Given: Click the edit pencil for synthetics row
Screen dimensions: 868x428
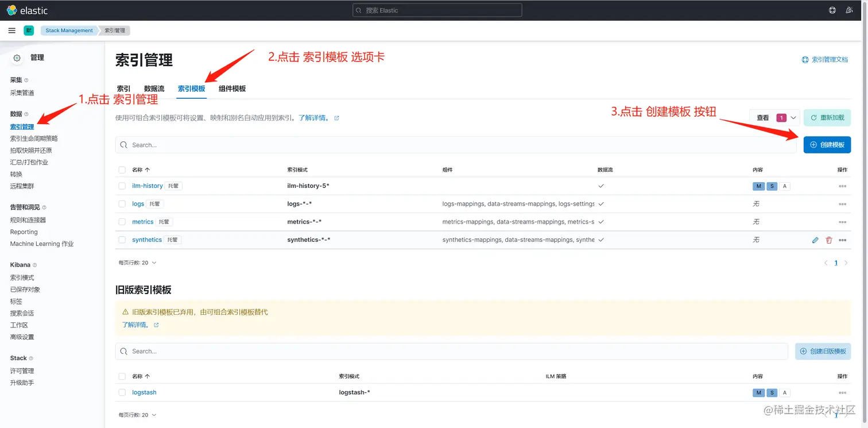Looking at the screenshot, I should pos(815,240).
